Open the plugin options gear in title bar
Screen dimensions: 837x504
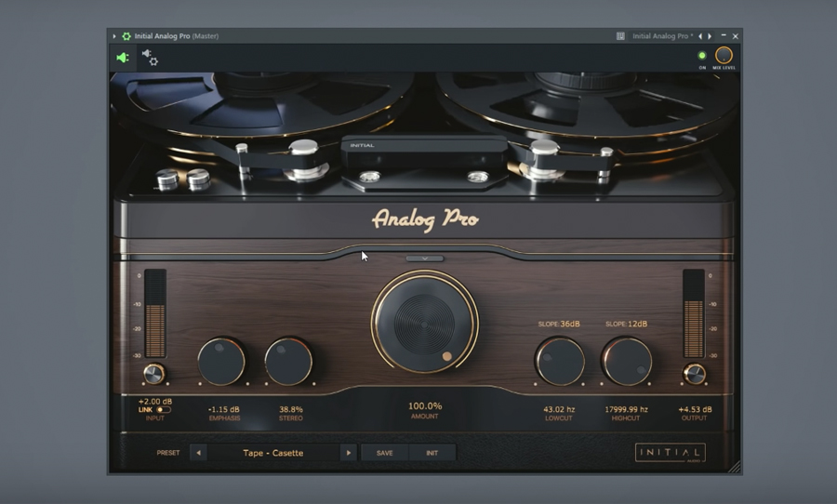click(126, 36)
